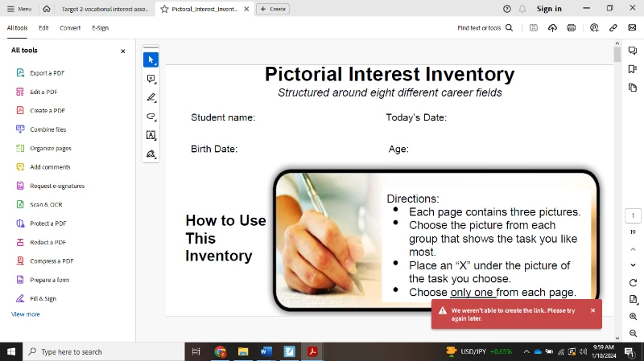Image resolution: width=644 pixels, height=361 pixels.
Task: Choose the add text box tool
Action: (x=151, y=135)
